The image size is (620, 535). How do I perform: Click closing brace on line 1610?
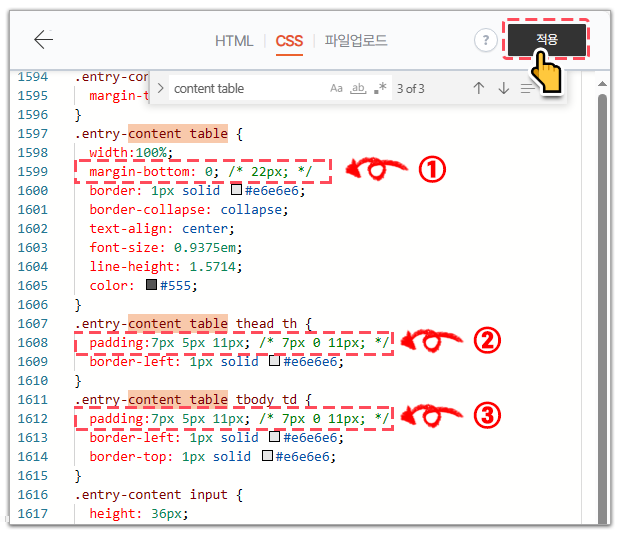(78, 380)
